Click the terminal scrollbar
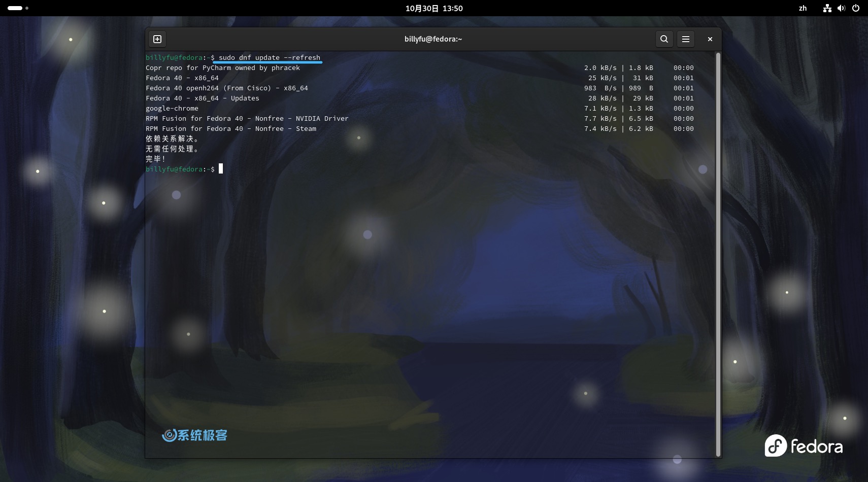 click(718, 254)
